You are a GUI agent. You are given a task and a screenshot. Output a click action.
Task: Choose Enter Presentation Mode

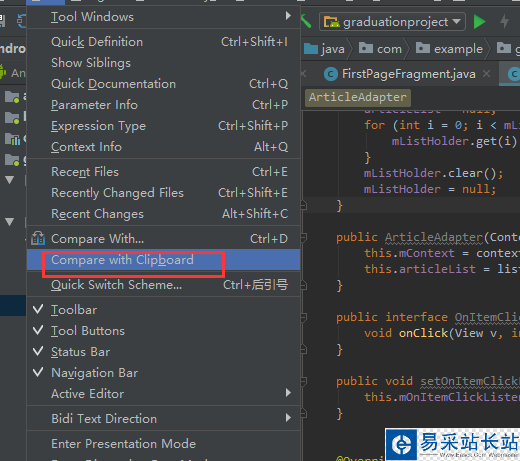click(x=163, y=444)
